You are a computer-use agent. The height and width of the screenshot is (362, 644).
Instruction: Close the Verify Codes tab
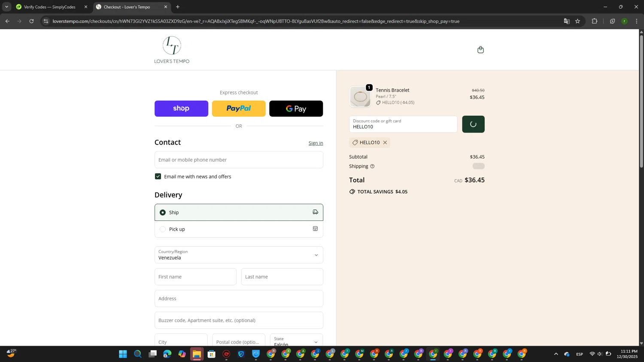(86, 7)
